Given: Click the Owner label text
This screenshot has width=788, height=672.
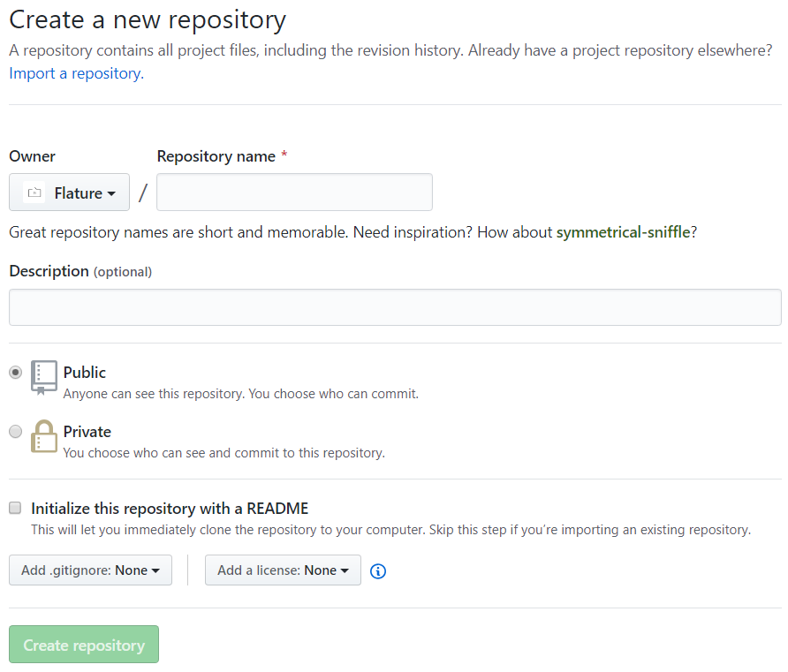Looking at the screenshot, I should coord(32,156).
